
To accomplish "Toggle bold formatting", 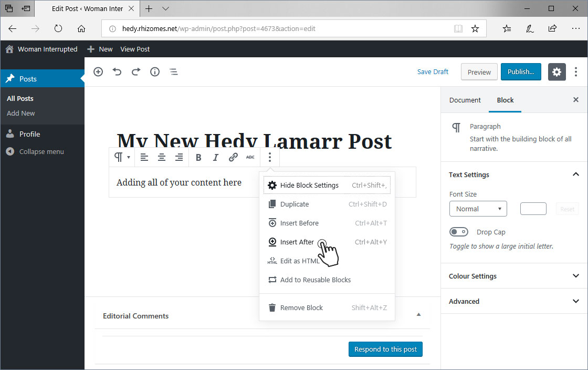I will pyautogui.click(x=198, y=157).
